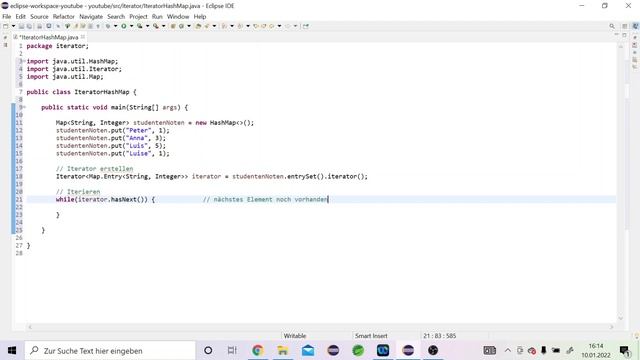This screenshot has width=640, height=360.
Task: Open the Help menu
Action: tap(200, 17)
